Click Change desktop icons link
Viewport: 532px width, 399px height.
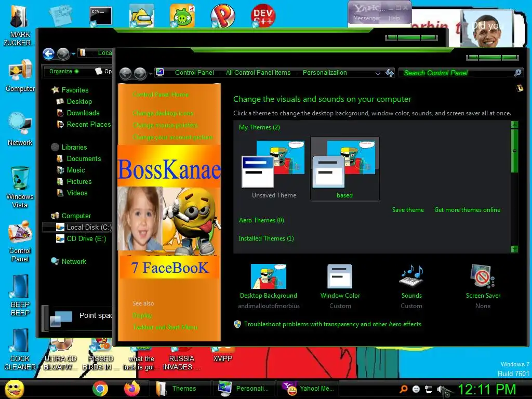[163, 113]
